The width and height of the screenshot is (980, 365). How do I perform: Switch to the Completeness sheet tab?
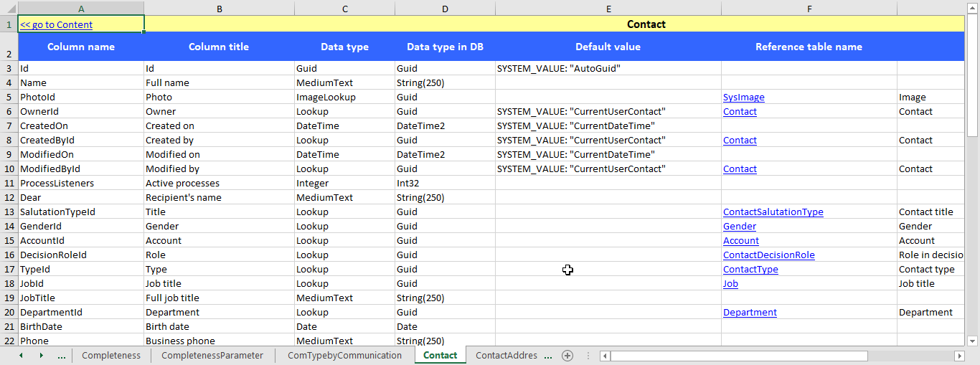111,356
